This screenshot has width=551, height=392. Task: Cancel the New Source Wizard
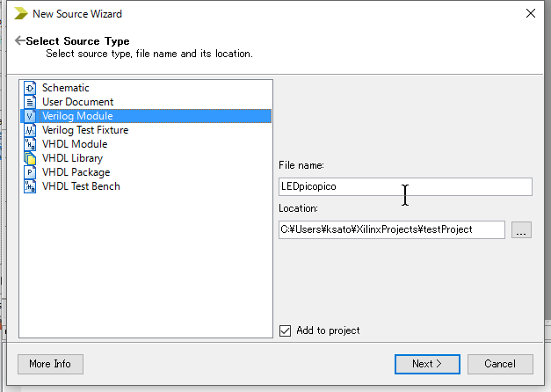(500, 364)
